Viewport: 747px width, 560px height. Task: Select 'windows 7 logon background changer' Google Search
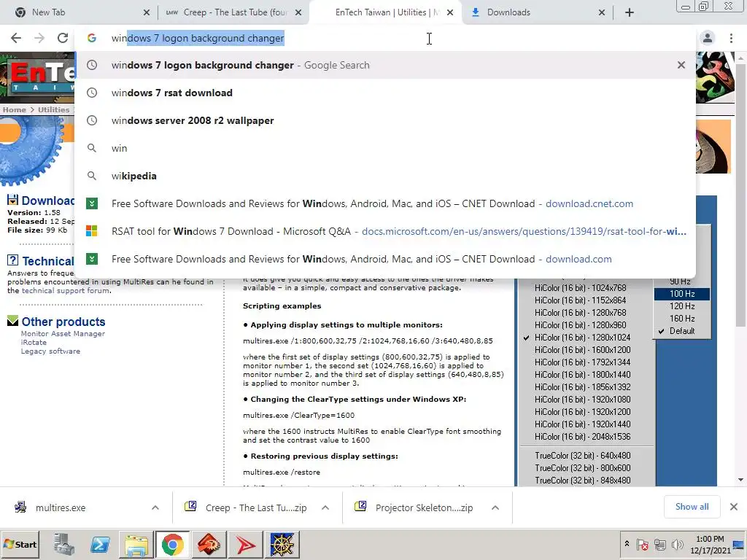(385, 65)
